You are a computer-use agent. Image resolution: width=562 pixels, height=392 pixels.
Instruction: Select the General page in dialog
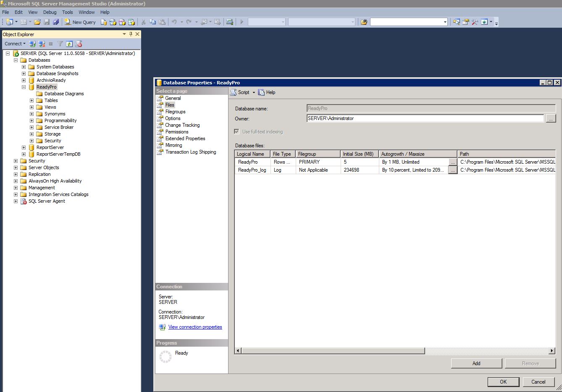(x=173, y=98)
